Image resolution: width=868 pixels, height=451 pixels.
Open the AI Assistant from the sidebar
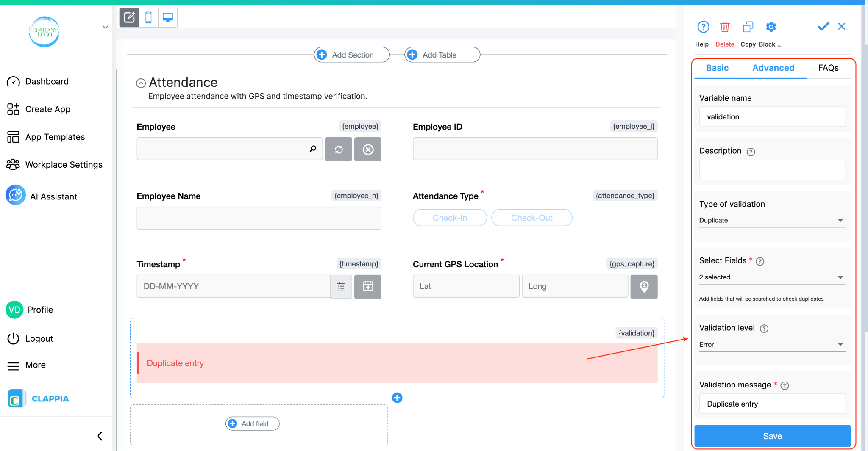pyautogui.click(x=53, y=196)
